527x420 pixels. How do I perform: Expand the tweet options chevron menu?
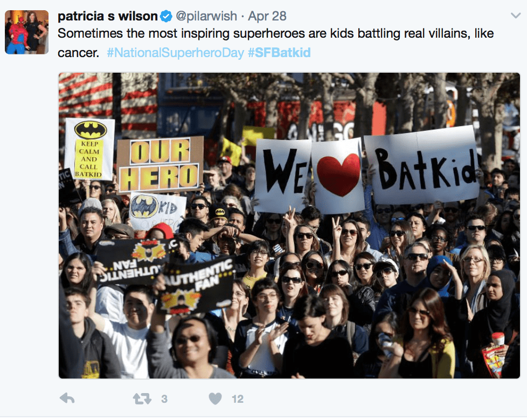516,16
